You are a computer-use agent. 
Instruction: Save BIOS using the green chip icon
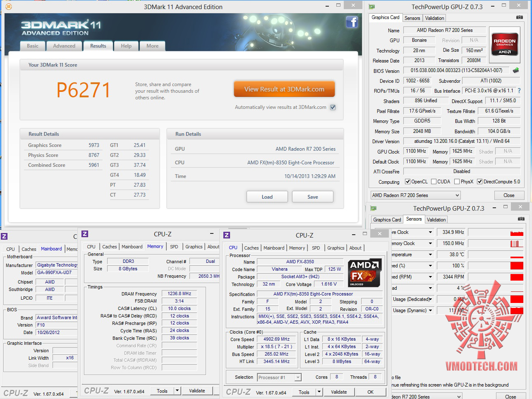[x=516, y=70]
